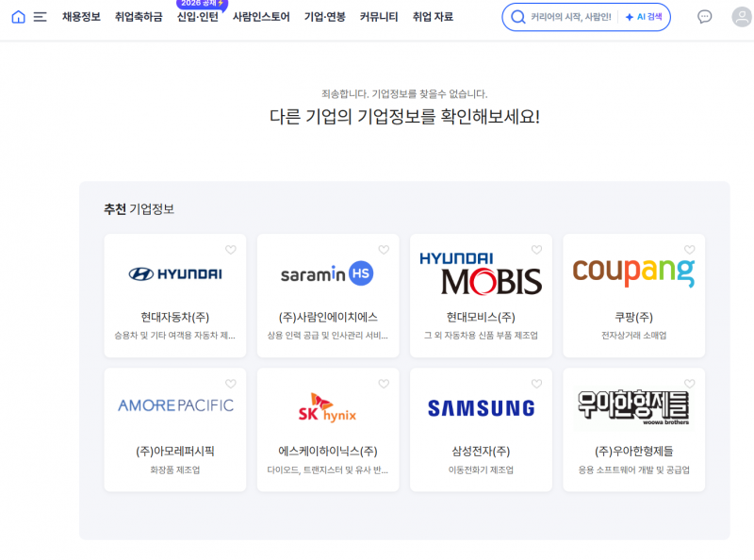Select the Woowa Brothers logo

coord(633,406)
